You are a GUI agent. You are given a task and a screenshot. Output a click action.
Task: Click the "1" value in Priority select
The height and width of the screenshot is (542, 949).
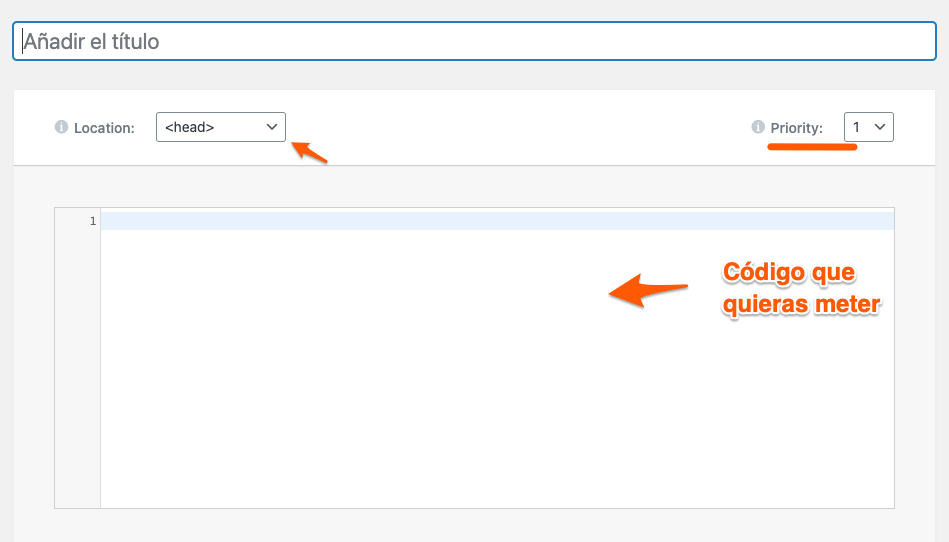pos(856,127)
